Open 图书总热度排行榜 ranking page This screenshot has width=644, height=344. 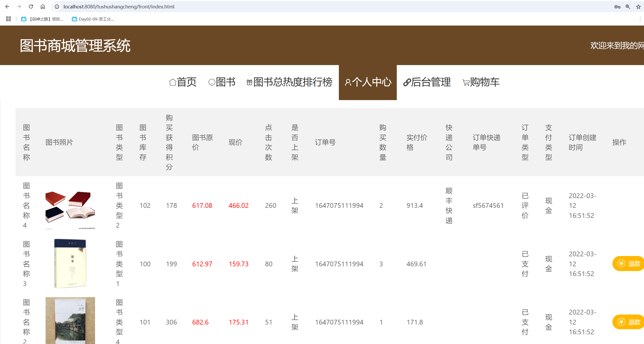coord(289,82)
